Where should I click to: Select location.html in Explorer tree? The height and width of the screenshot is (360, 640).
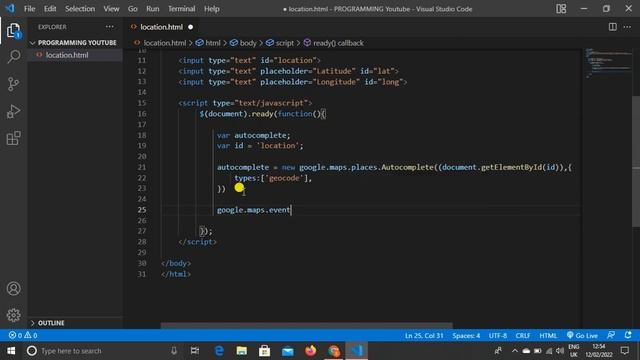point(75,55)
